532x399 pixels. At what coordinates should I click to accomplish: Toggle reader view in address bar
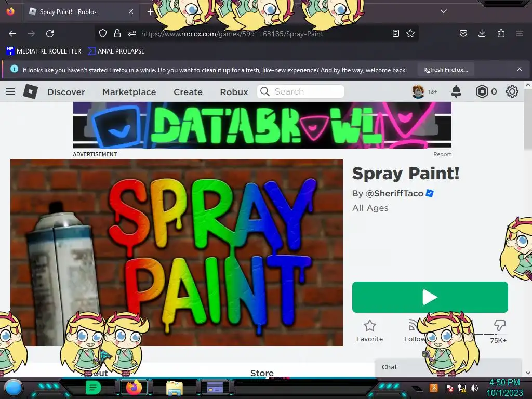click(x=395, y=33)
